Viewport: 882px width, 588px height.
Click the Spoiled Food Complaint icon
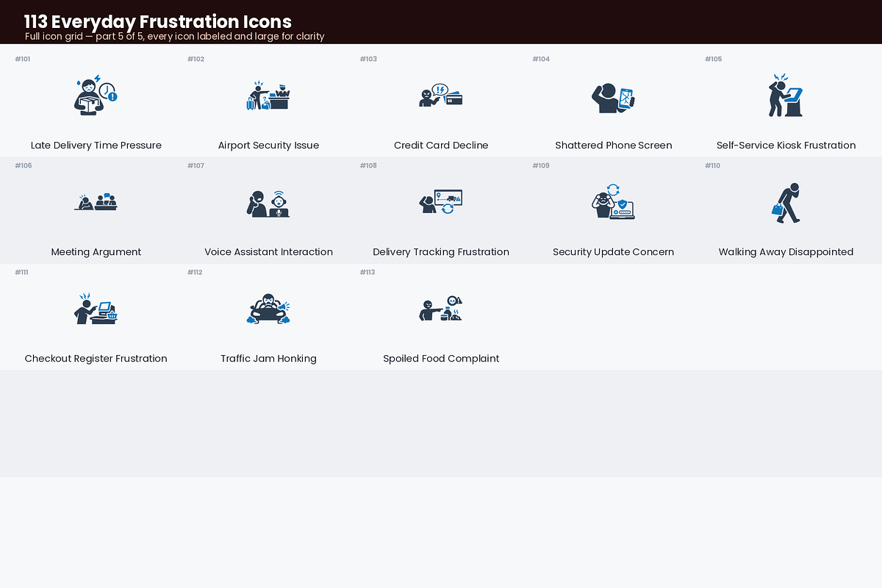(x=441, y=309)
